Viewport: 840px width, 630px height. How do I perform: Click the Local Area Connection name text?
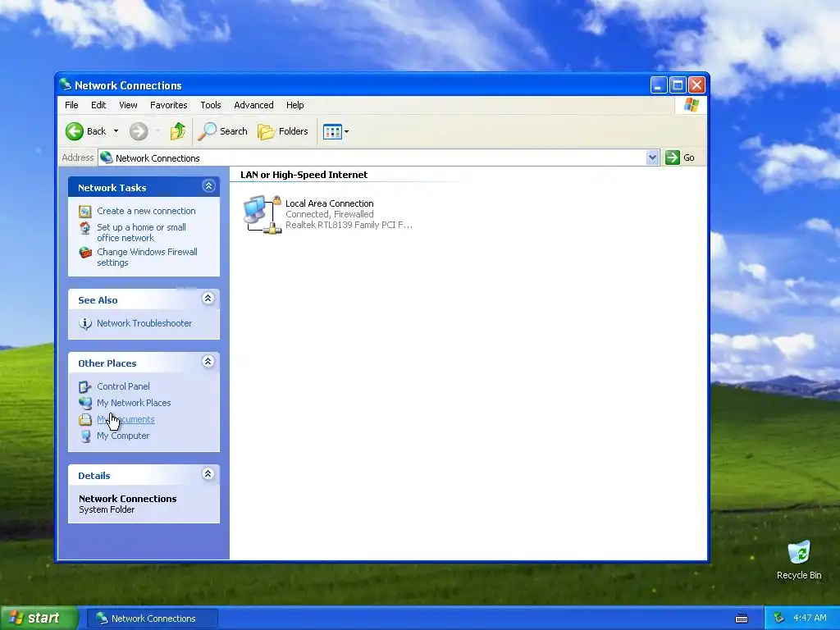pos(330,203)
